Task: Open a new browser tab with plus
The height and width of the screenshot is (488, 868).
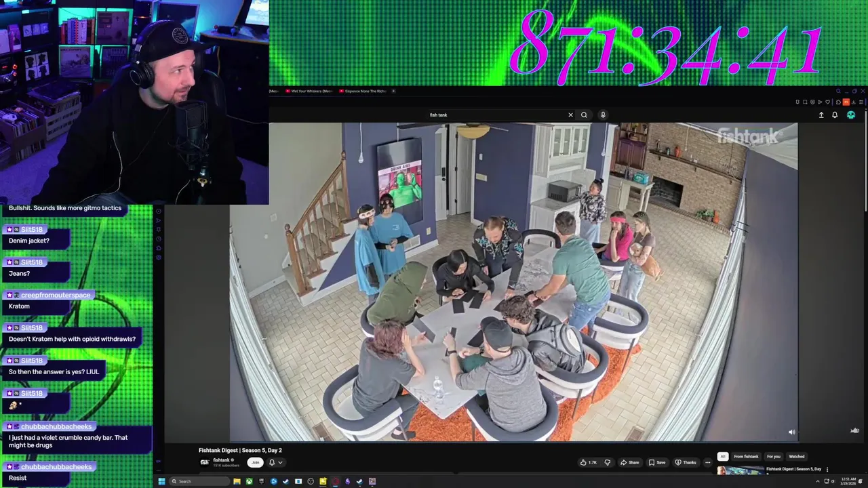Action: (x=394, y=91)
